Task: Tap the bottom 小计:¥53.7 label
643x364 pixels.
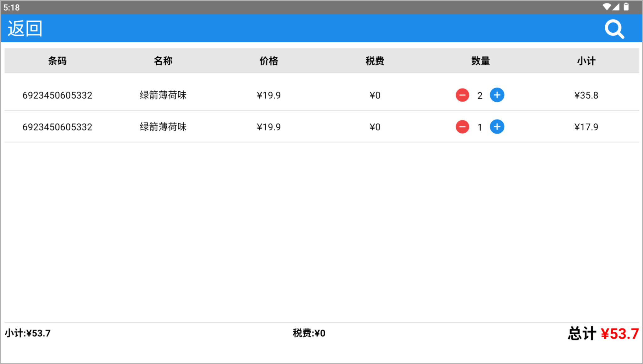Action: click(x=28, y=333)
